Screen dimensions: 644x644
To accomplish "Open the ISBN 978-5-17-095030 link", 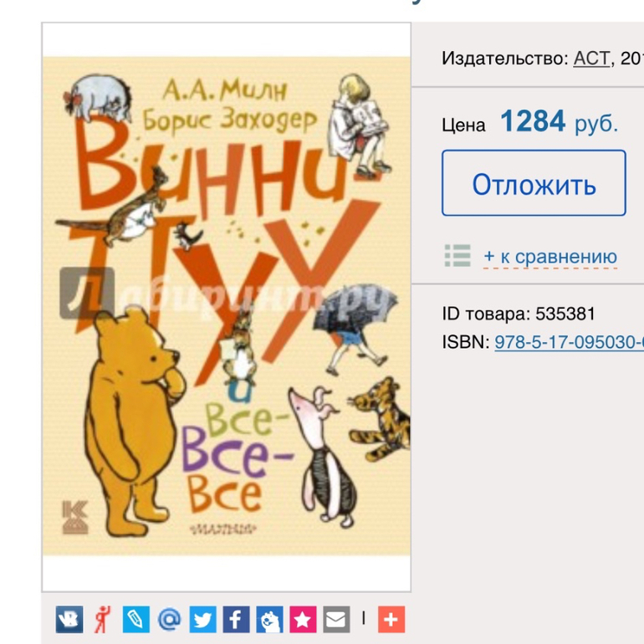I will tap(570, 342).
